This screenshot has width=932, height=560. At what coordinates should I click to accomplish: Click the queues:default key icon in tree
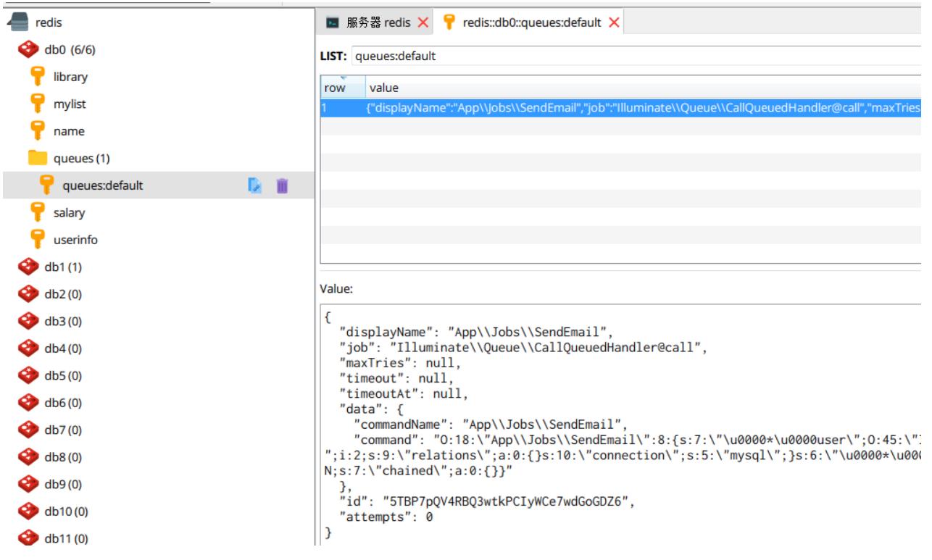(49, 185)
